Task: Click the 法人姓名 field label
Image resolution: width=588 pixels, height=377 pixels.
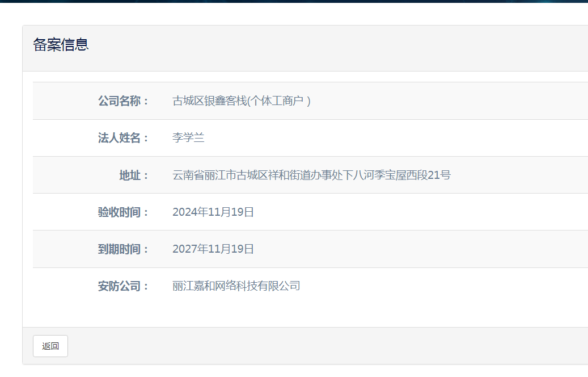Action: pos(122,138)
